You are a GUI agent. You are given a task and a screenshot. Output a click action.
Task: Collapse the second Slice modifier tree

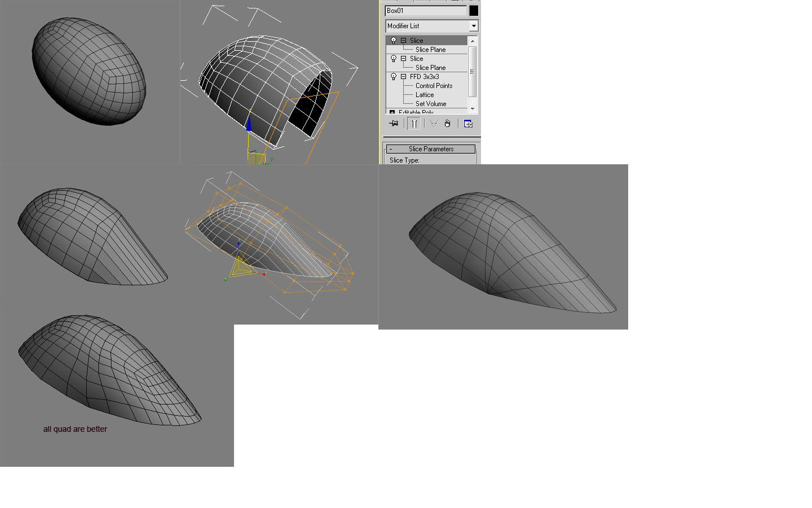click(x=403, y=59)
